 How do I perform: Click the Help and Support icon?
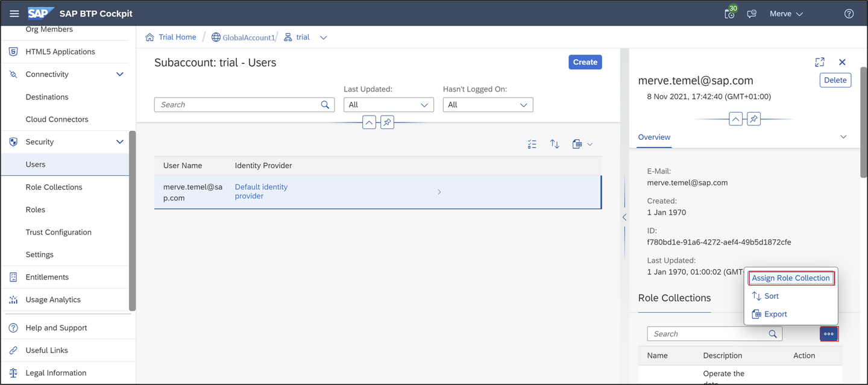13,328
